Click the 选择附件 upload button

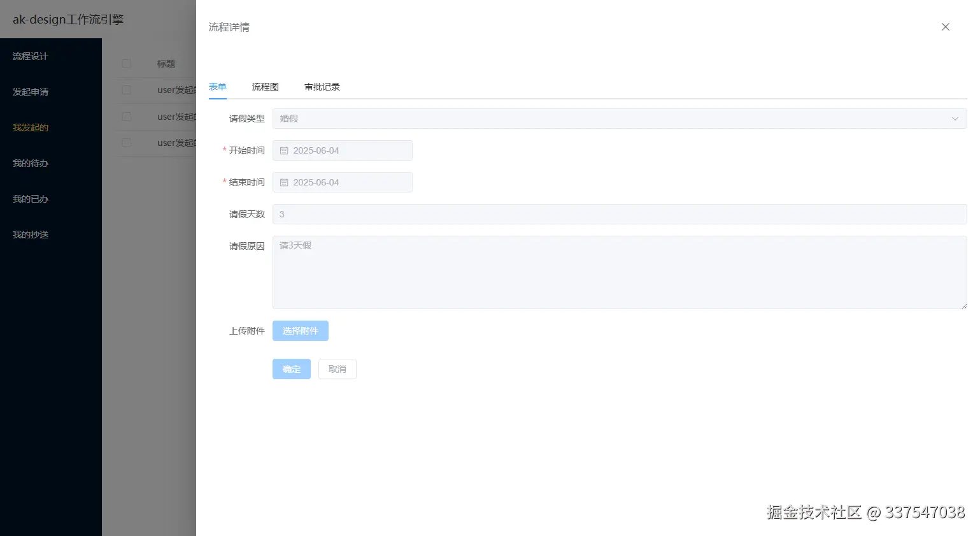[x=300, y=330]
